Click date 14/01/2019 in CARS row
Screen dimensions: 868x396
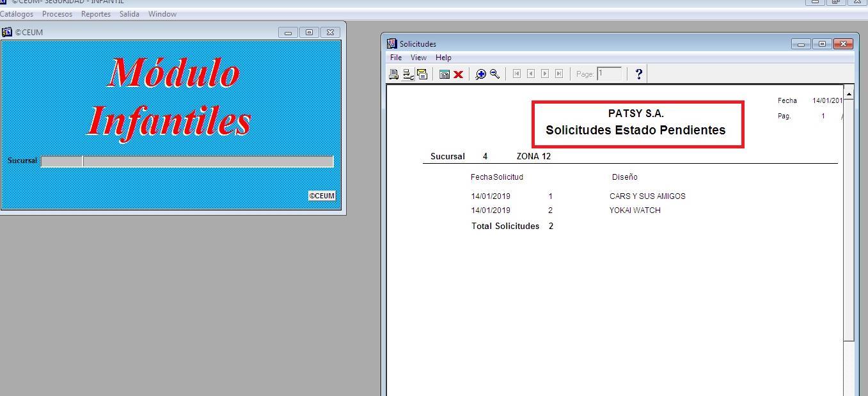491,196
